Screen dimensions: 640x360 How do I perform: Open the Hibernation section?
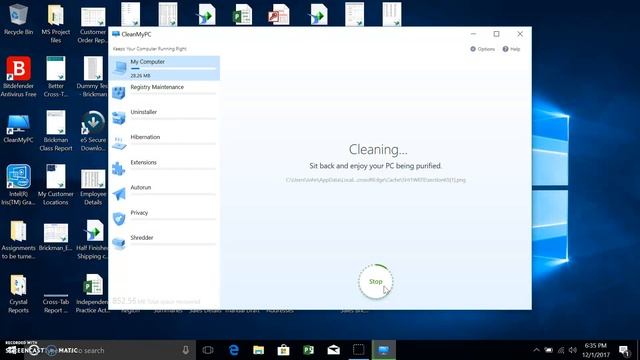(164, 142)
